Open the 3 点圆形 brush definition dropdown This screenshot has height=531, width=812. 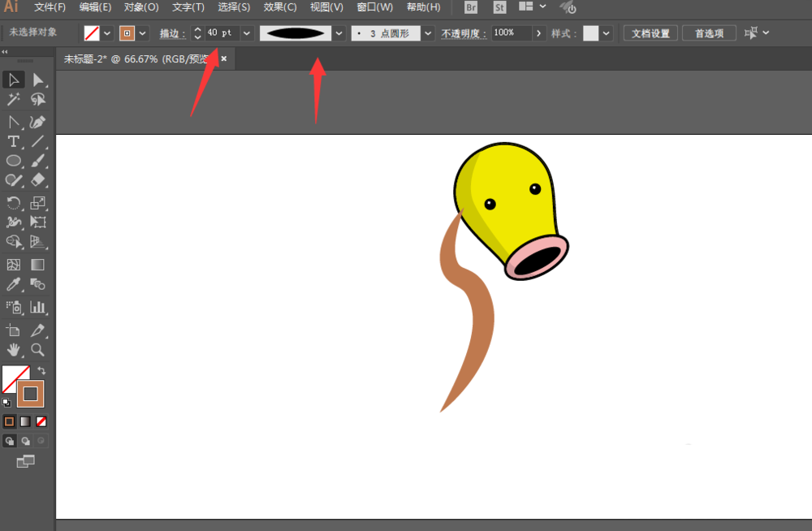427,32
